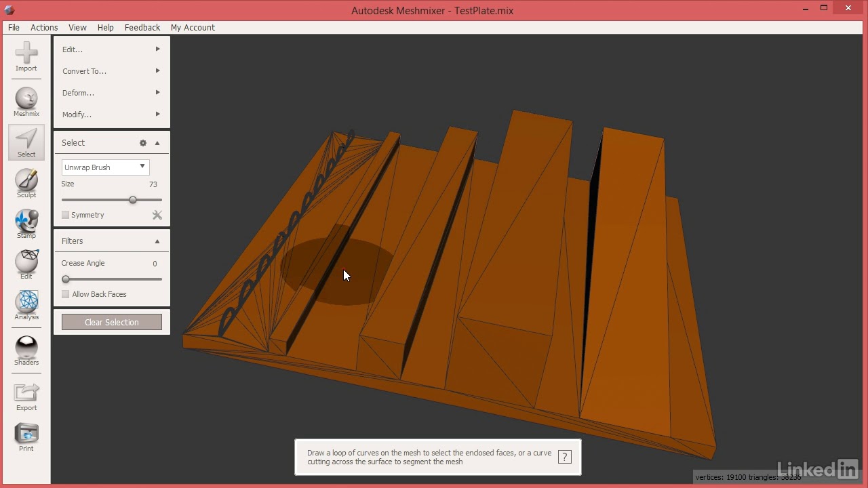Click the Export icon
868x488 pixels.
[x=26, y=396]
